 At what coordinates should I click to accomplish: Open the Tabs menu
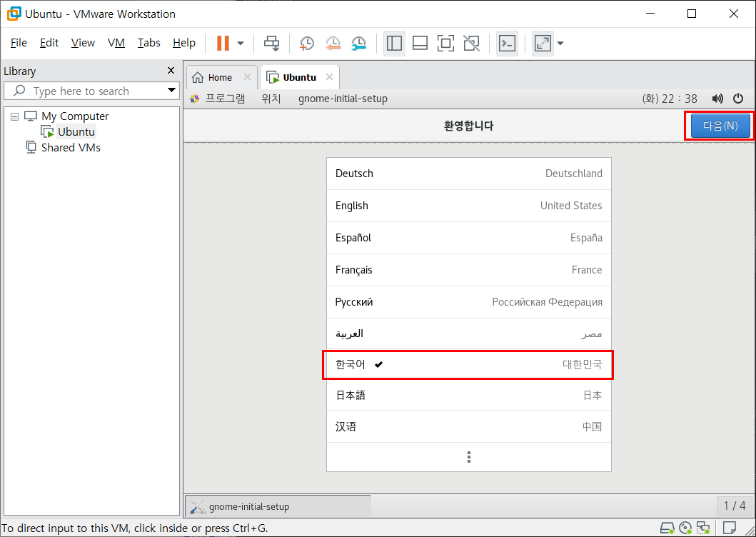[149, 43]
